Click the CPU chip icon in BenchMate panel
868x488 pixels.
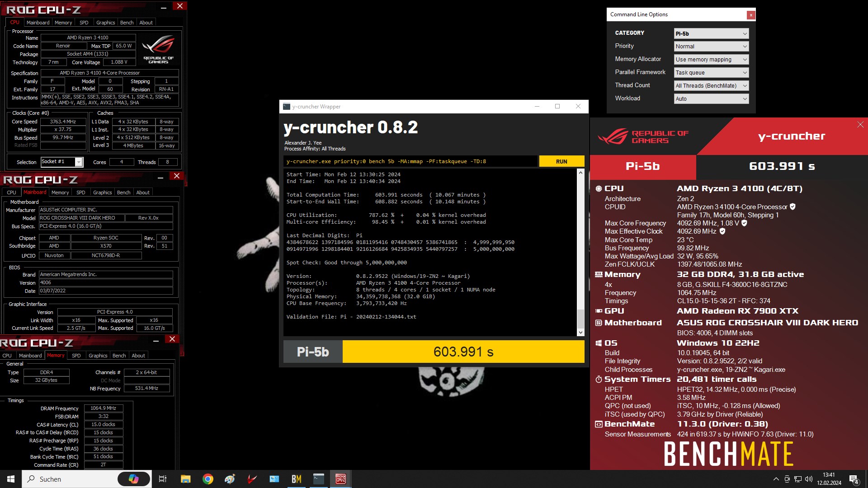[x=599, y=188]
